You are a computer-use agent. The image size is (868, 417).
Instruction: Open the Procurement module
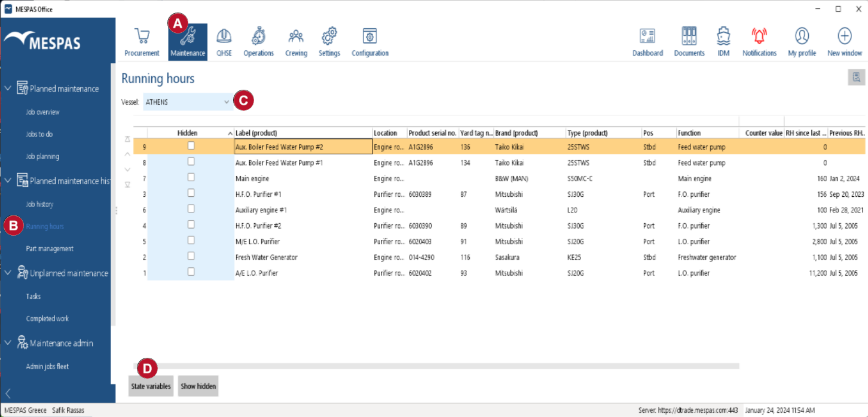[x=142, y=42]
